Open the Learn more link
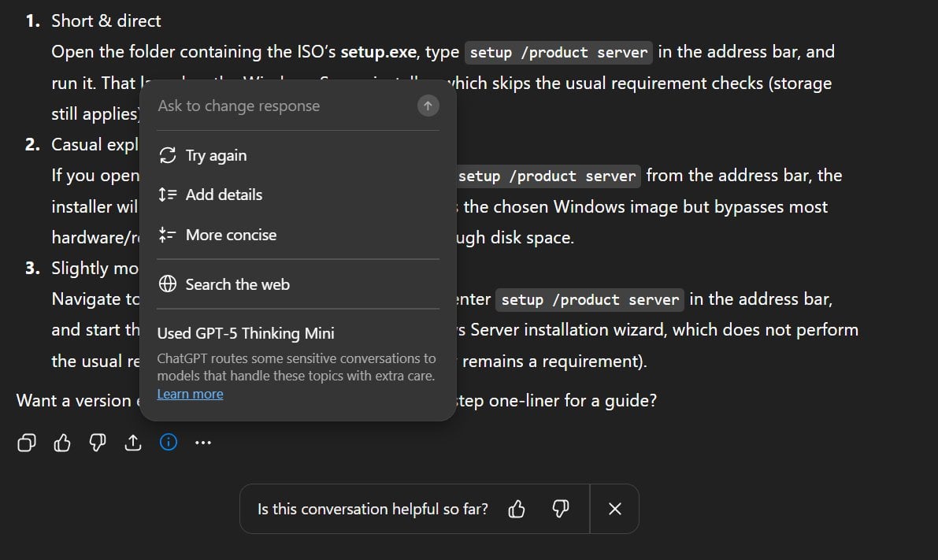This screenshot has width=938, height=560. (190, 393)
